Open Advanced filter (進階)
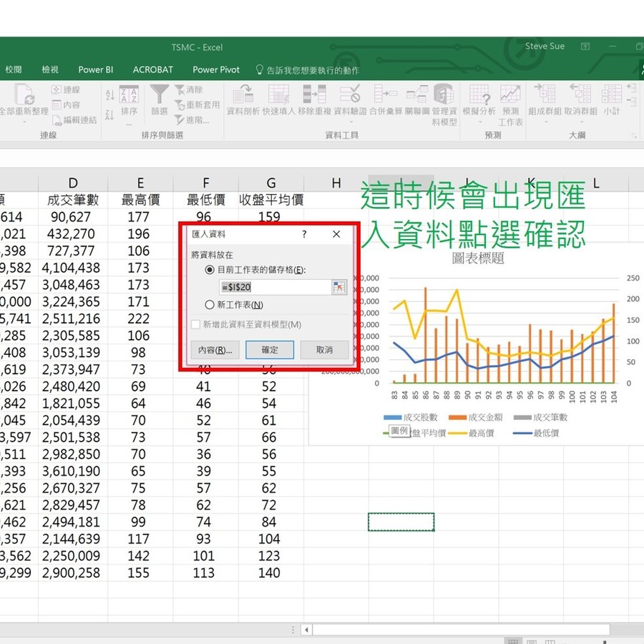644x644 pixels. tap(192, 120)
